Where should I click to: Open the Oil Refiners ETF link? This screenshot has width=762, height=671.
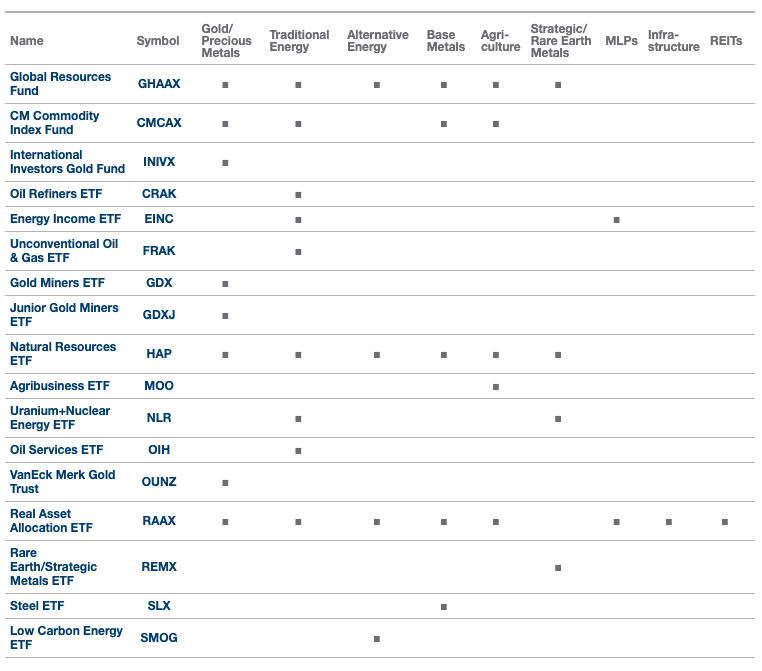click(x=56, y=194)
